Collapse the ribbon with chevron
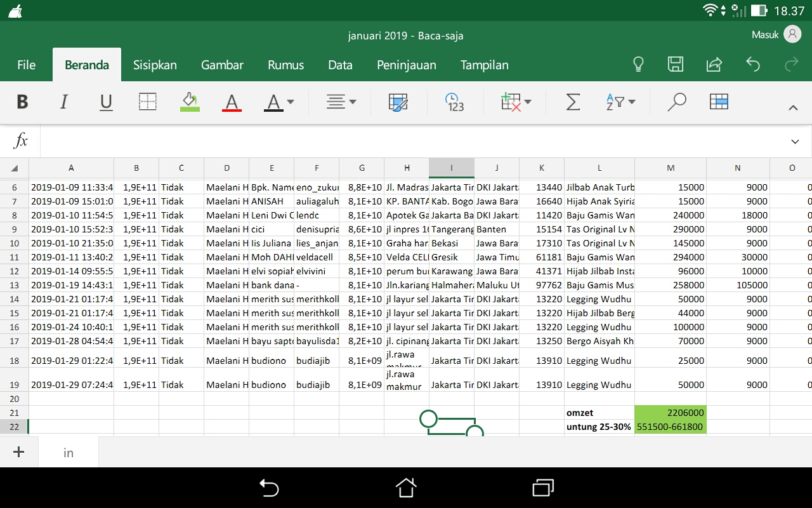Viewport: 812px width, 508px height. pyautogui.click(x=793, y=108)
